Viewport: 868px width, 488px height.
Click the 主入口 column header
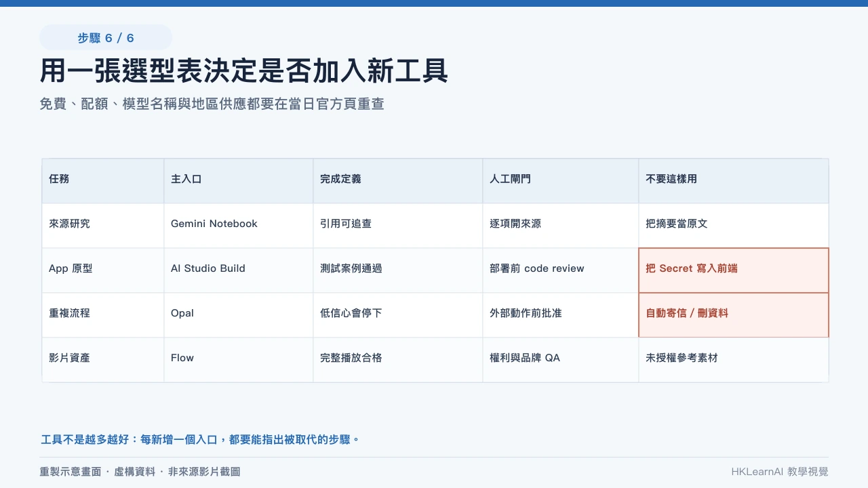tap(239, 181)
